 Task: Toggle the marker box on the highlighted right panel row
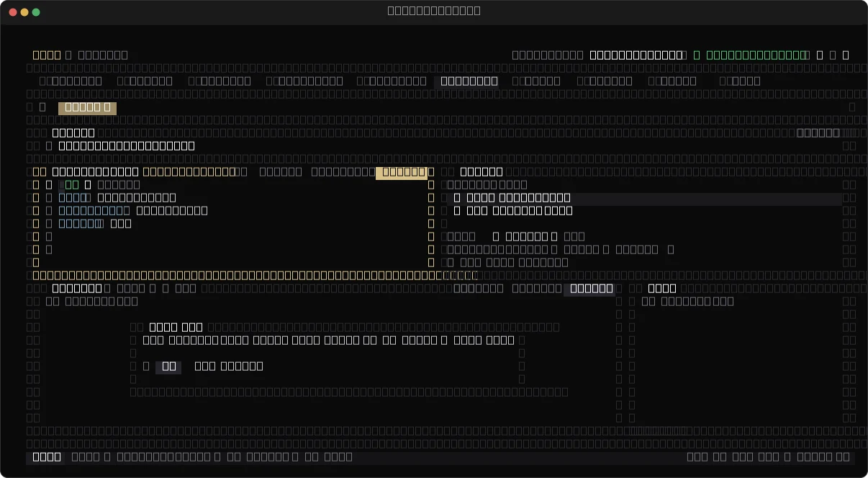(457, 198)
